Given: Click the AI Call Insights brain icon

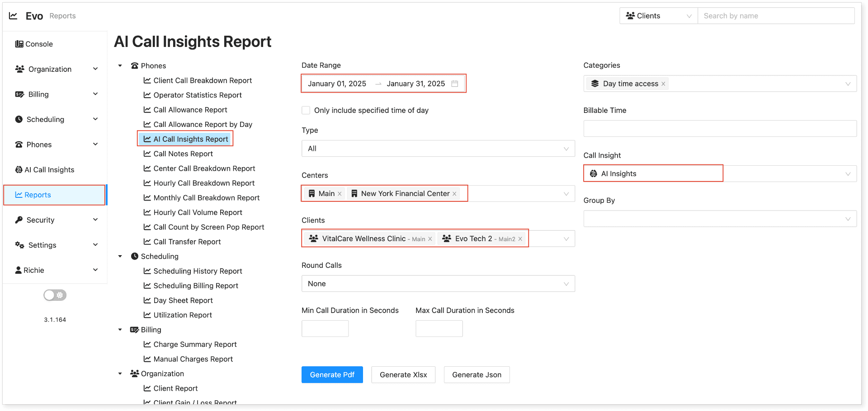Looking at the screenshot, I should coord(19,170).
